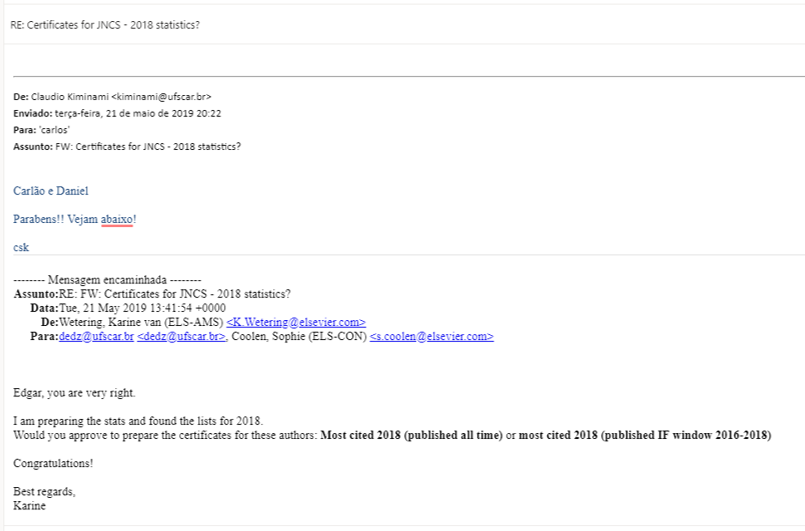Click the 'Congratulations!' line
The height and width of the screenshot is (531, 805).
[x=53, y=463]
